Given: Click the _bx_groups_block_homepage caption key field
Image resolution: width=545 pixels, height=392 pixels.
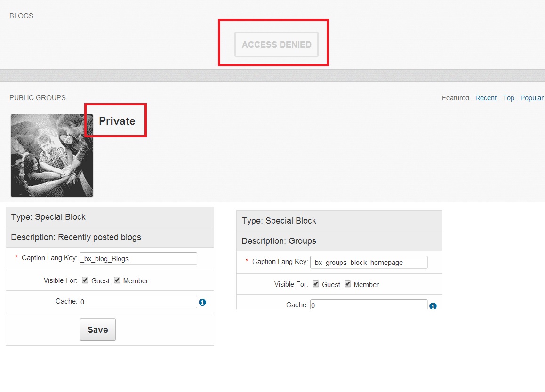Looking at the screenshot, I should 369,263.
